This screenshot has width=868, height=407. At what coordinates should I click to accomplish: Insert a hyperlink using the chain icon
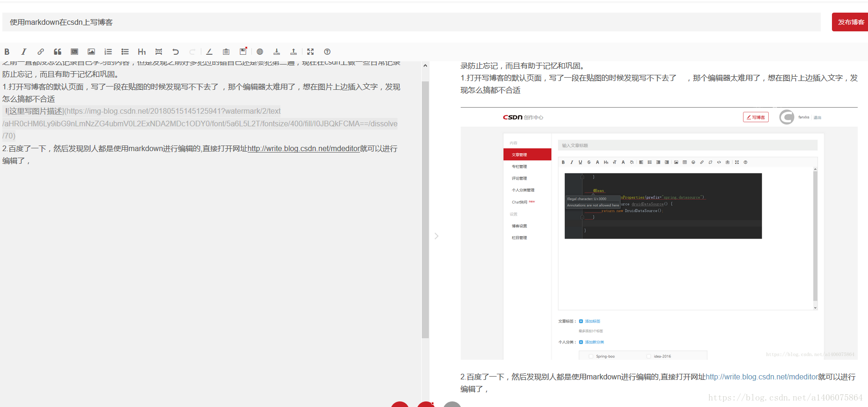tap(41, 52)
